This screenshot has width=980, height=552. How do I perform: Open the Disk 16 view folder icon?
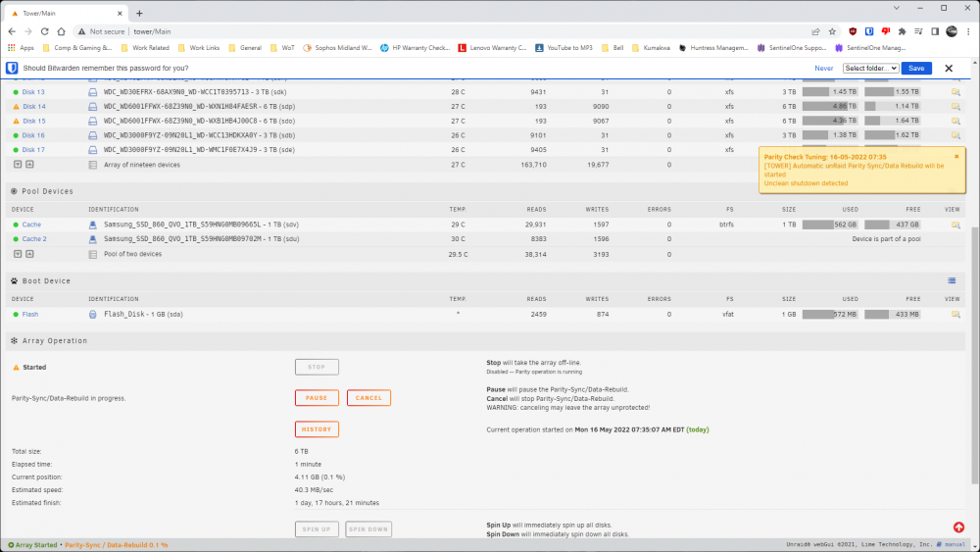[x=955, y=135]
